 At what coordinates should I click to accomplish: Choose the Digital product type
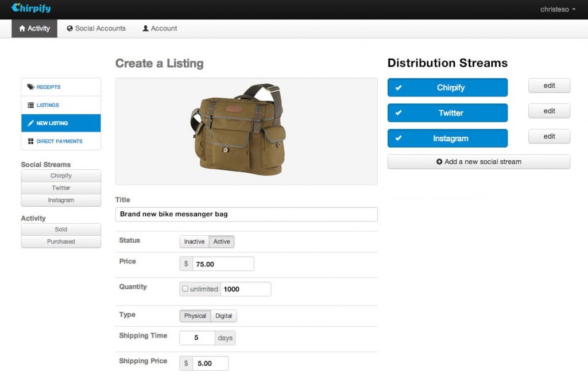(x=223, y=316)
